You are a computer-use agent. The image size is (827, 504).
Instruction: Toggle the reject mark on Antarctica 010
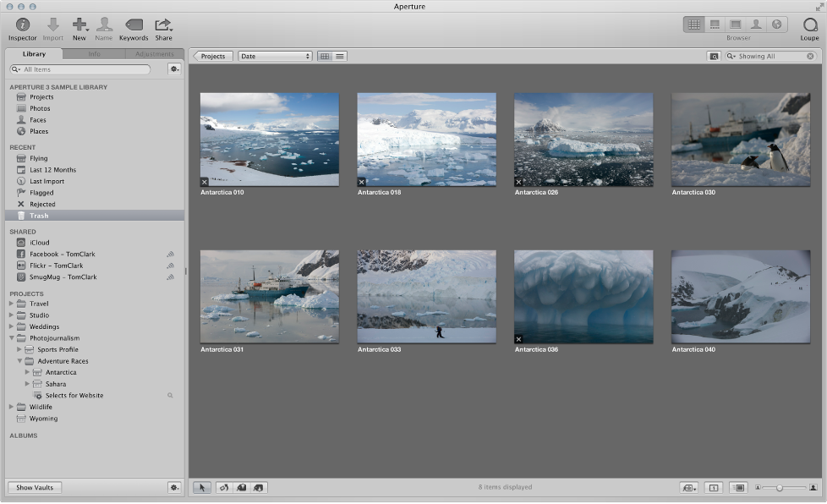click(205, 182)
